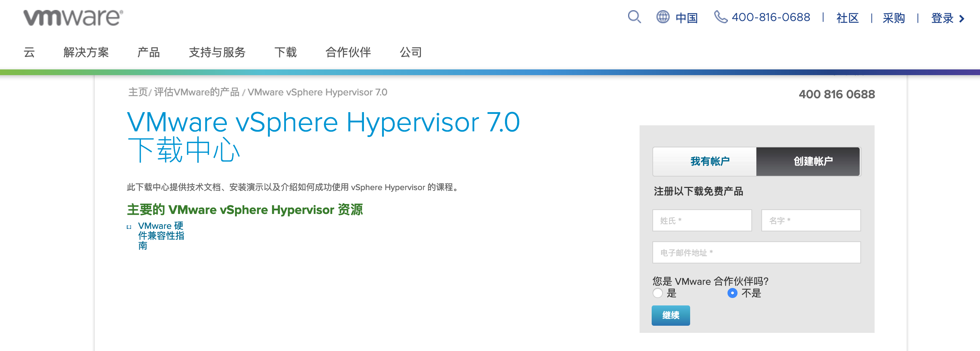Focus the 名字 input field
This screenshot has height=351, width=980.
point(811,221)
